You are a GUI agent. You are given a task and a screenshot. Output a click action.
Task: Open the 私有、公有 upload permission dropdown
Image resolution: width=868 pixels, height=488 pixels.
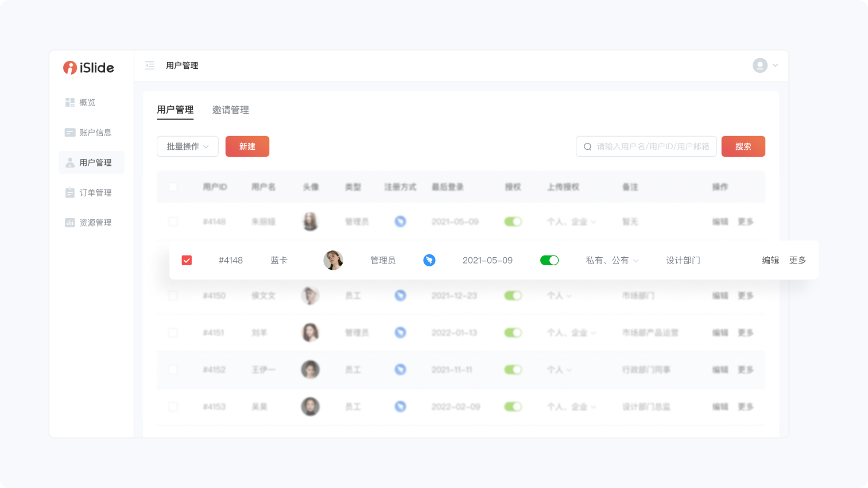[x=612, y=261]
